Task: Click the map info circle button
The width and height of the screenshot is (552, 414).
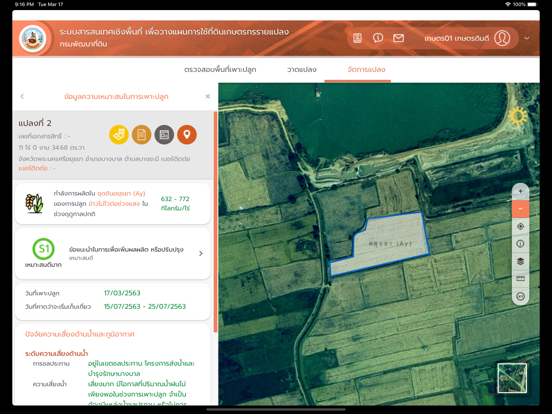Action: coord(520,244)
